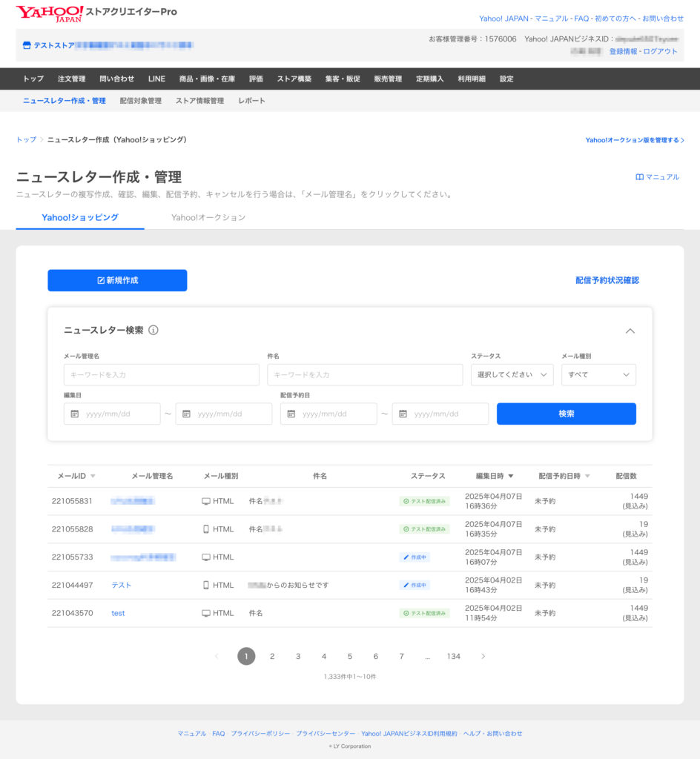Sort by 編集日時 column arrow
The width and height of the screenshot is (700, 759).
tap(511, 477)
